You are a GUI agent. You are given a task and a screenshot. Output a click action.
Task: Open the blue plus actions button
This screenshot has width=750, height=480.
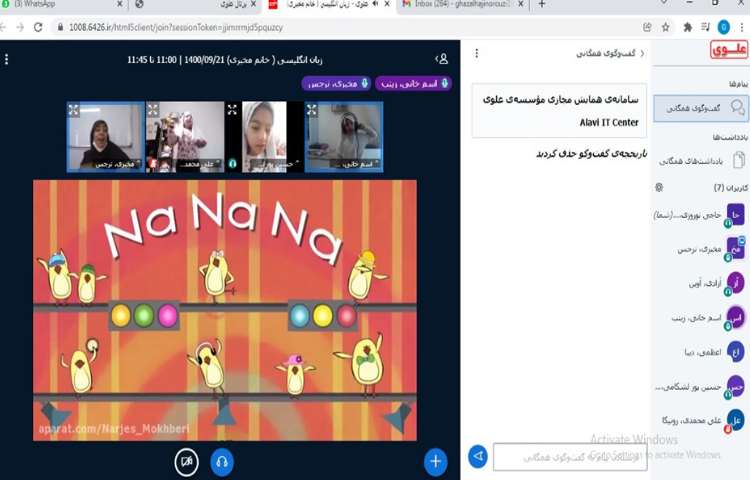(x=435, y=461)
